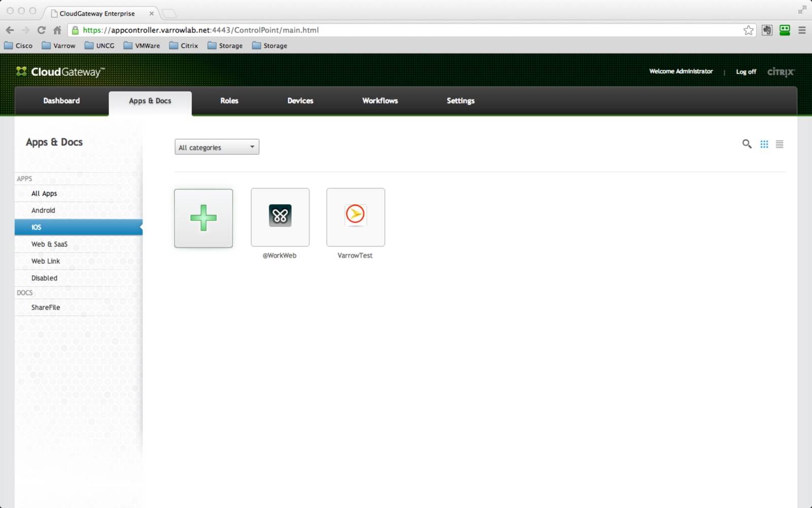Close the CloudGateway Enterprise tab

(x=151, y=14)
